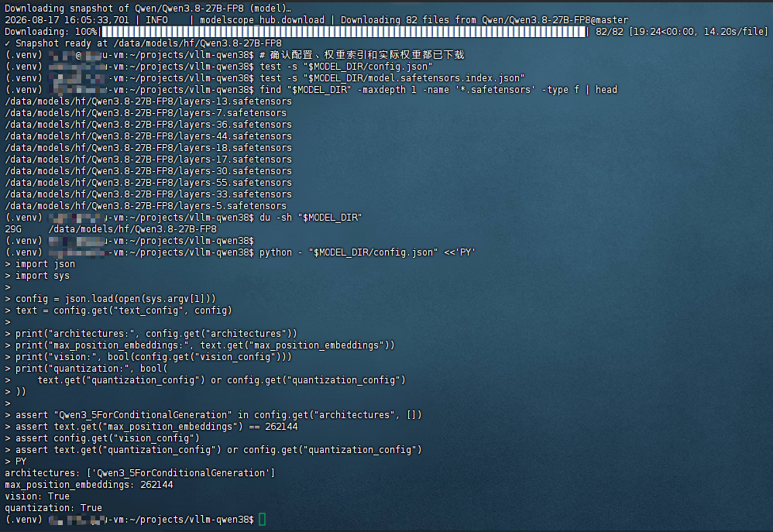Click the 'modelscope_hub.download' log entry

click(x=263, y=20)
